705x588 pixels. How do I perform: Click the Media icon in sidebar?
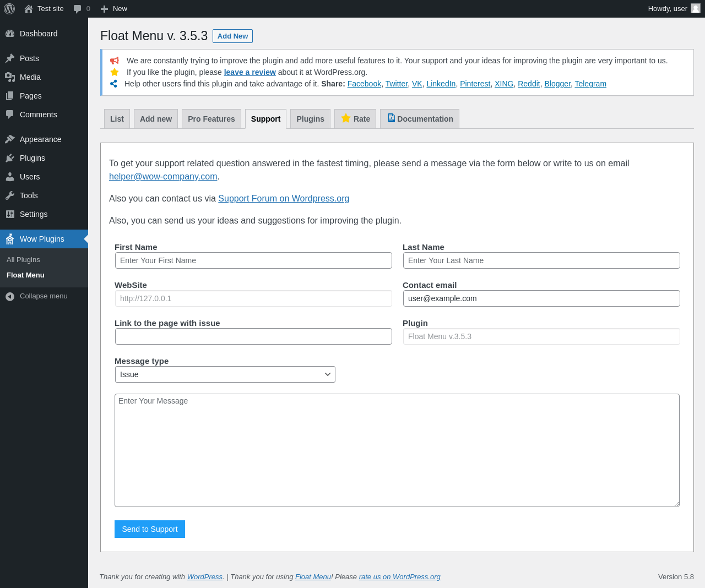[x=10, y=77]
